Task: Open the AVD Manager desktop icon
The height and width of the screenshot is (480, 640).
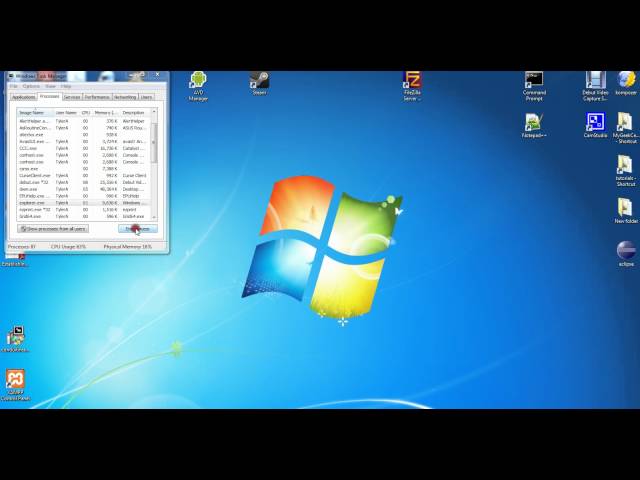Action: [x=198, y=86]
